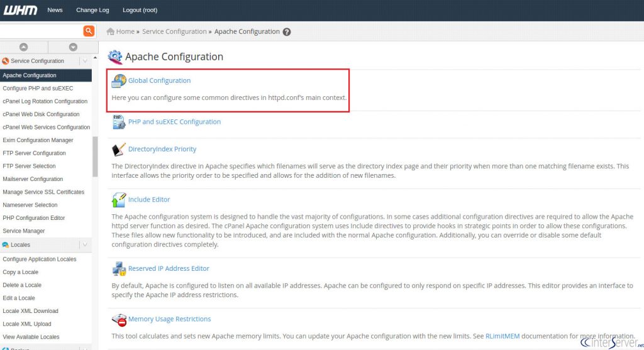Click the DirectoryIndex Priority link
This screenshot has width=644, height=350.
(162, 150)
